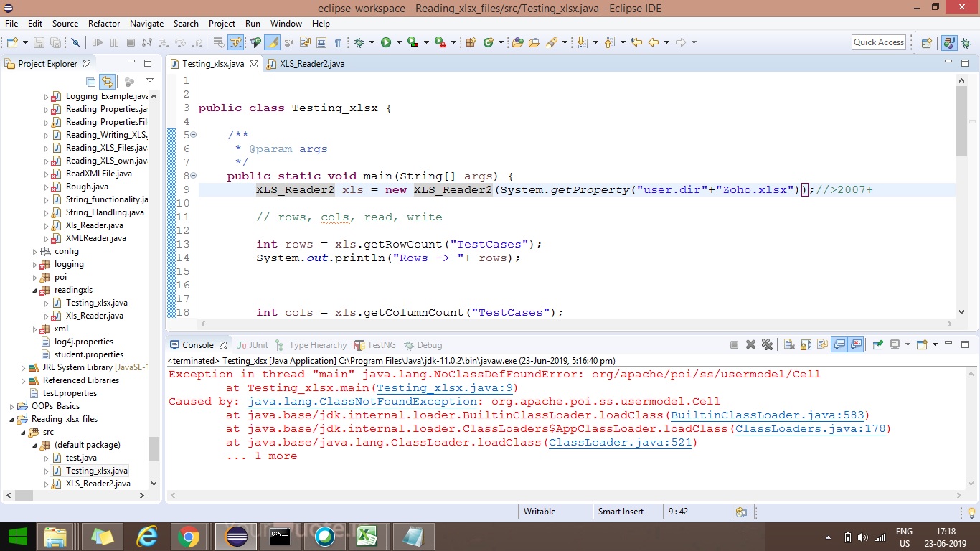Click Remove All Terminated Launches icon
The height and width of the screenshot is (551, 980).
tap(767, 345)
